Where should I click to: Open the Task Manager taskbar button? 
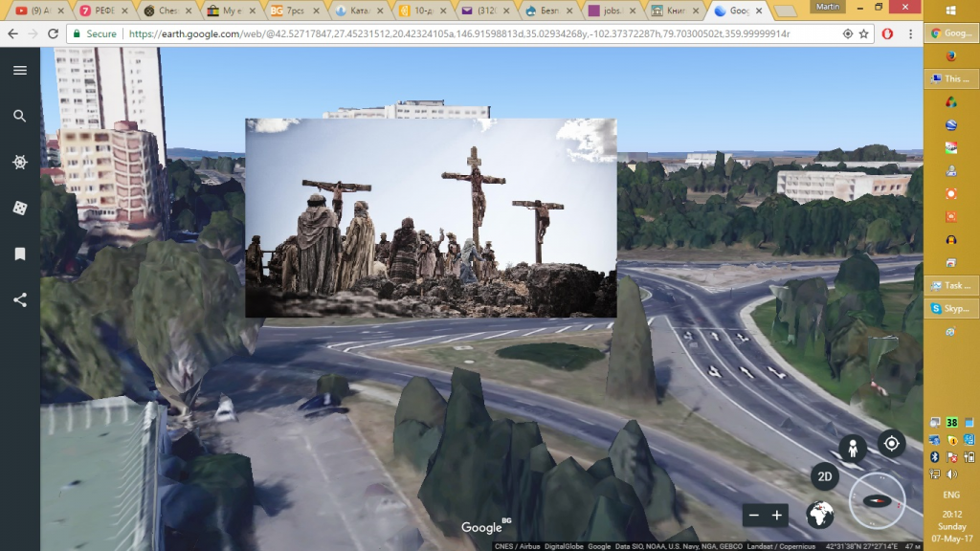[951, 285]
